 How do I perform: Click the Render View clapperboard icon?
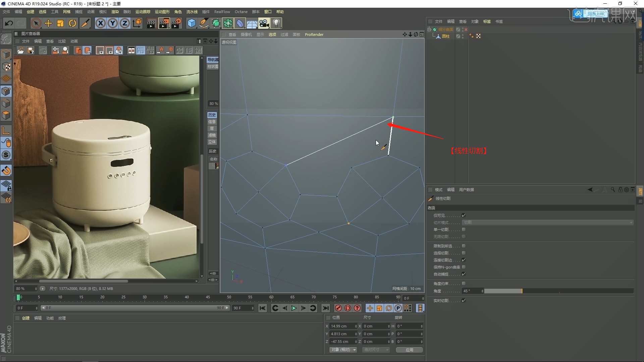pyautogui.click(x=151, y=23)
